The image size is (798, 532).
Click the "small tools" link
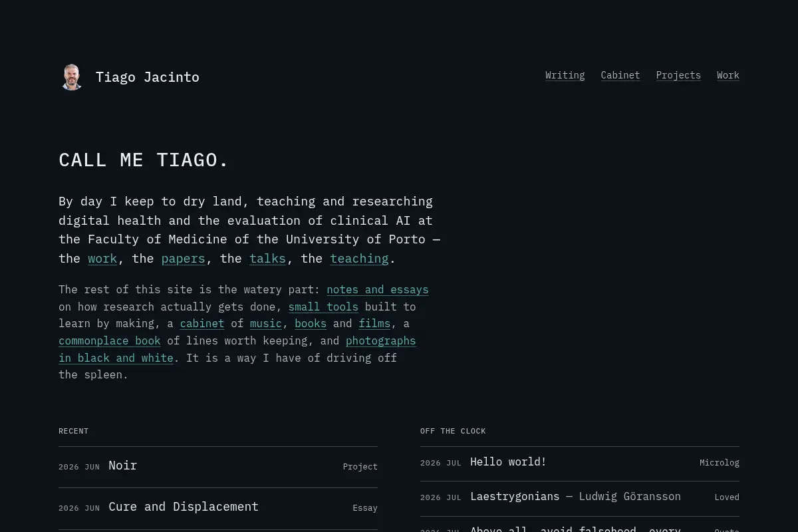[x=323, y=307]
